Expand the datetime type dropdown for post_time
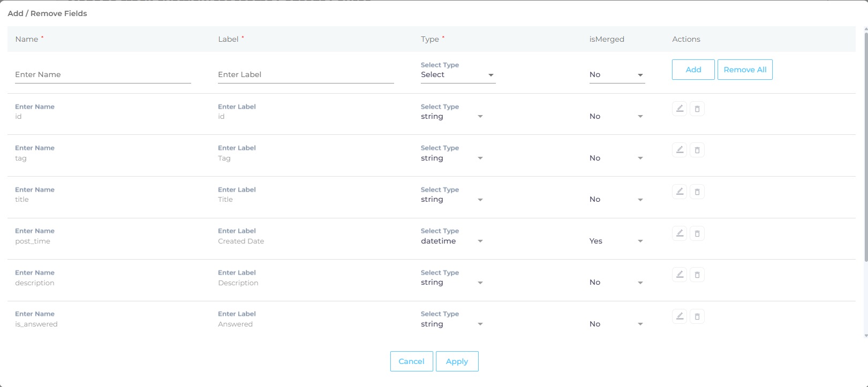 coord(452,241)
